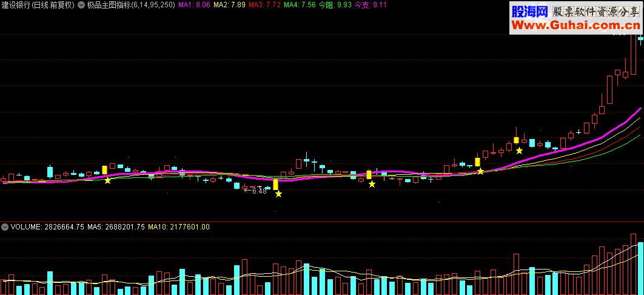Expand the chevron next to VOLUME label
This screenshot has height=295, width=644.
pos(5,227)
